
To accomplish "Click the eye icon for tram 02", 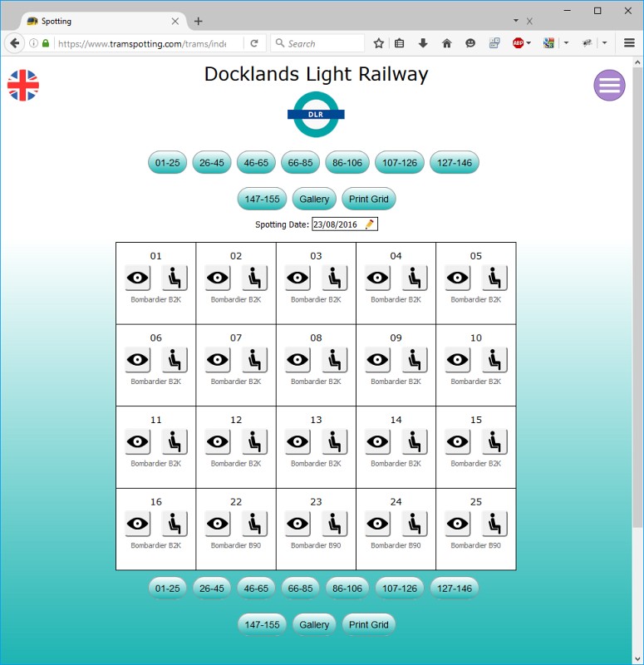I will coord(218,278).
